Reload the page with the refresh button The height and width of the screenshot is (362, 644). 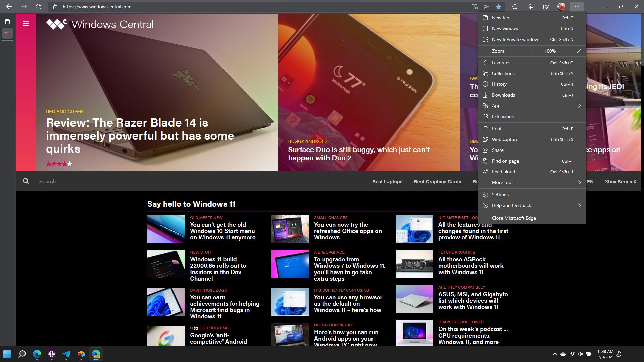pyautogui.click(x=39, y=7)
